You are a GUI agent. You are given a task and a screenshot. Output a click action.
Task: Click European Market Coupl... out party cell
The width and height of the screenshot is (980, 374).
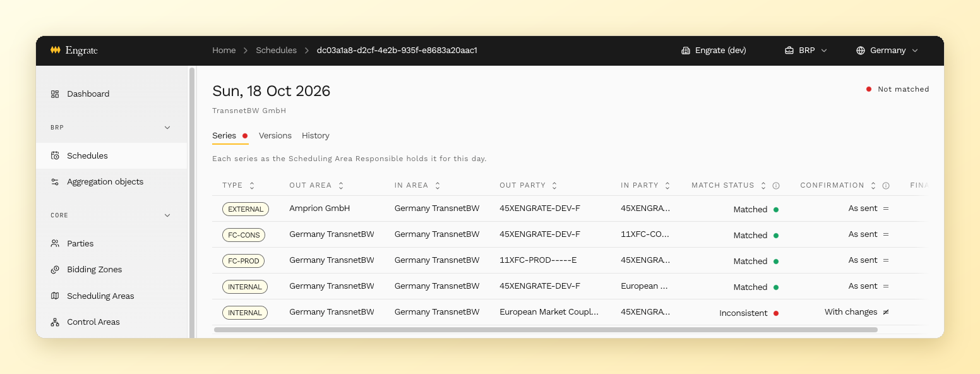coord(549,312)
